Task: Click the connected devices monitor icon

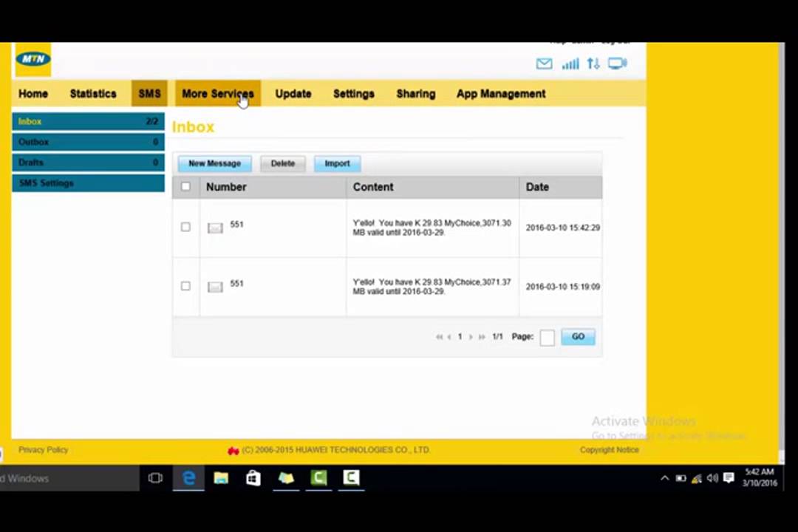Action: pos(617,64)
